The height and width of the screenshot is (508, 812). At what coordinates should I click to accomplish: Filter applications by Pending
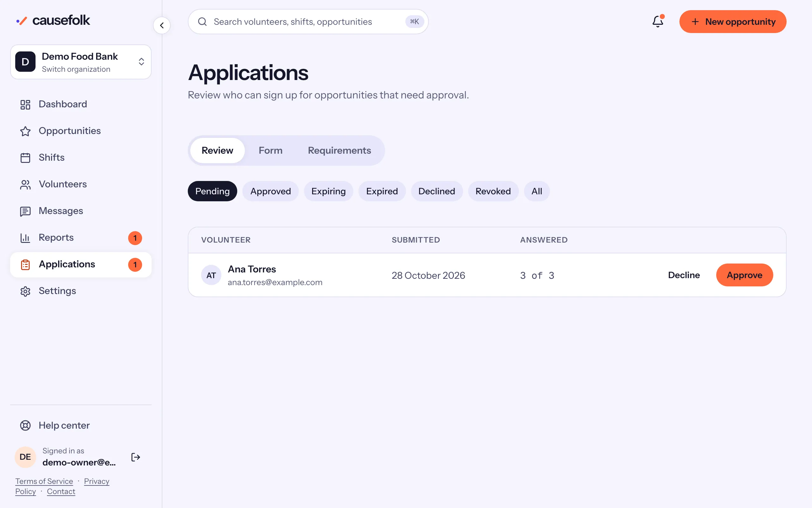(x=213, y=191)
